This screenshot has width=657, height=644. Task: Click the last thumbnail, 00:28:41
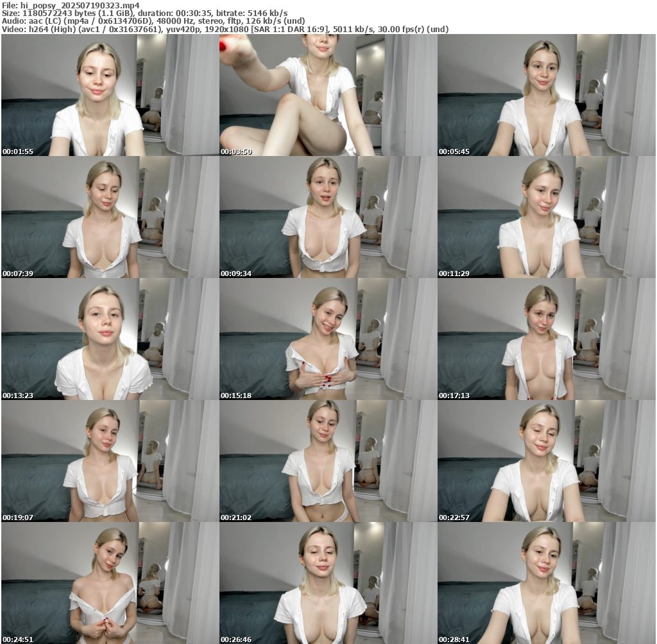(x=546, y=583)
